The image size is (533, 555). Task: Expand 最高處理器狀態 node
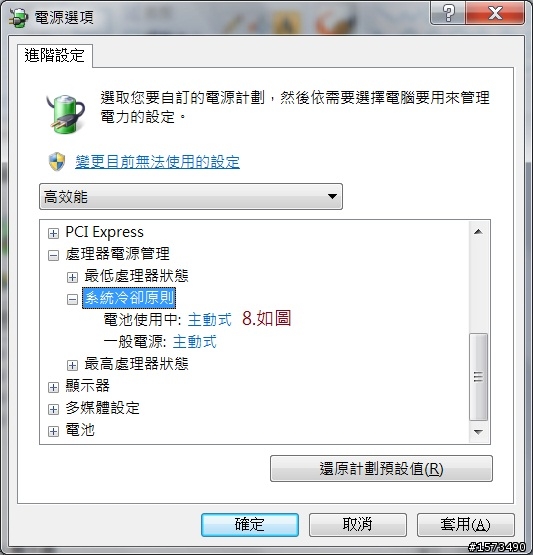pos(72,365)
